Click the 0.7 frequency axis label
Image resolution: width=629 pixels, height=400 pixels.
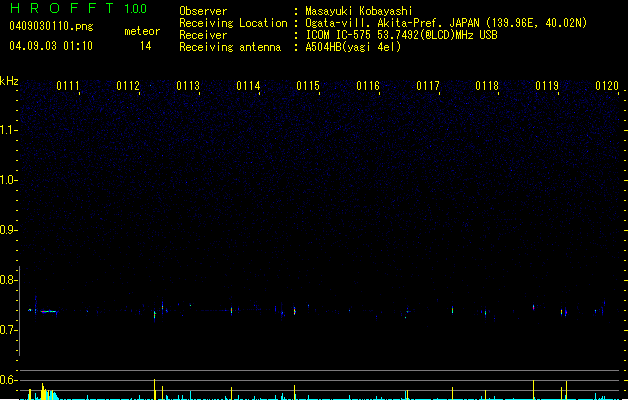pyautogui.click(x=9, y=330)
